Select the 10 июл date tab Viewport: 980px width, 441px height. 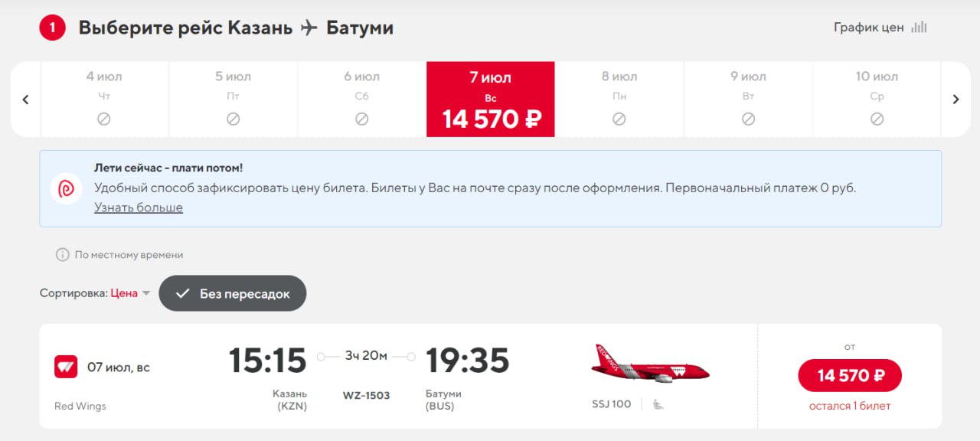(x=877, y=100)
